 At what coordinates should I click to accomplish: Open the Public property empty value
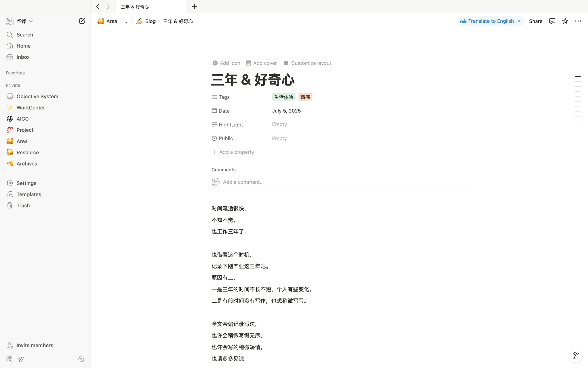[279, 138]
